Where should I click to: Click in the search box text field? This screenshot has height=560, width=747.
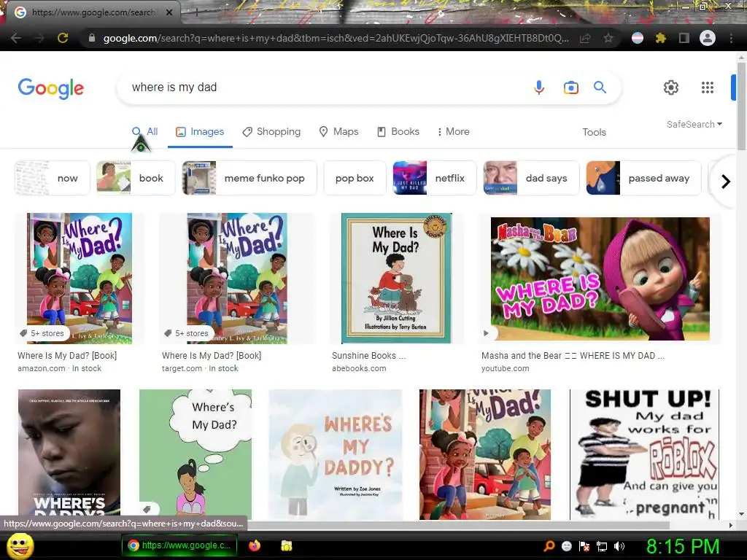coord(324,87)
